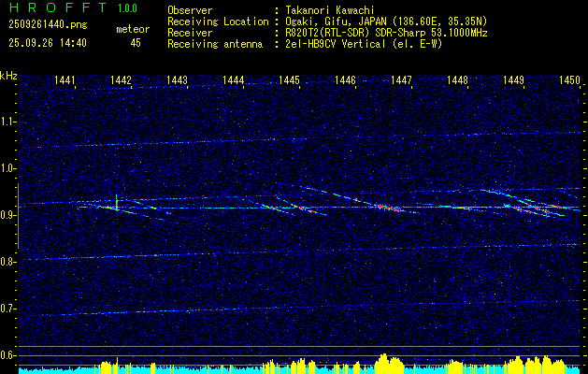Click the kHz axis unit label

click(x=8, y=76)
